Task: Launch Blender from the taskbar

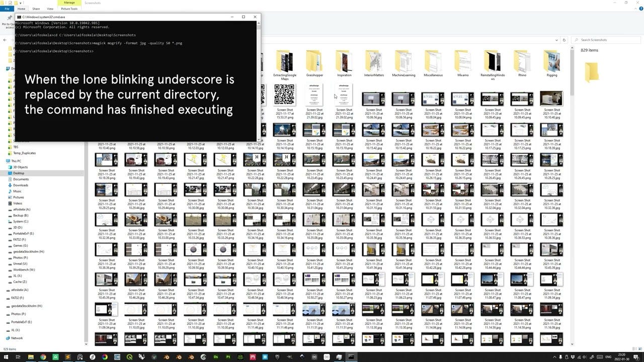Action: tap(166, 357)
